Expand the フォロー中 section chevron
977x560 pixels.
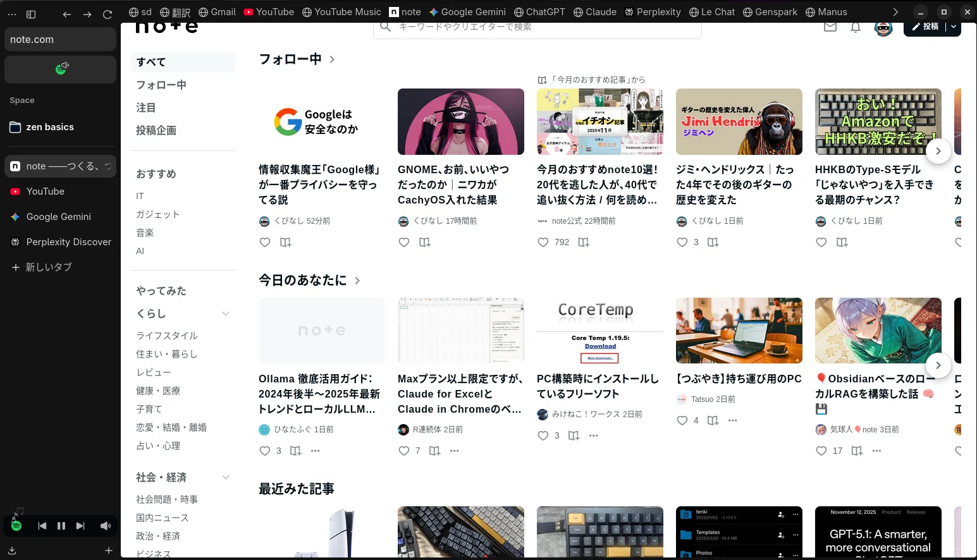332,59
